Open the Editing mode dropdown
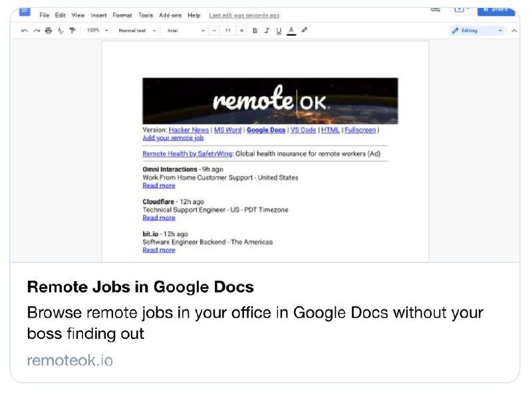 477,31
